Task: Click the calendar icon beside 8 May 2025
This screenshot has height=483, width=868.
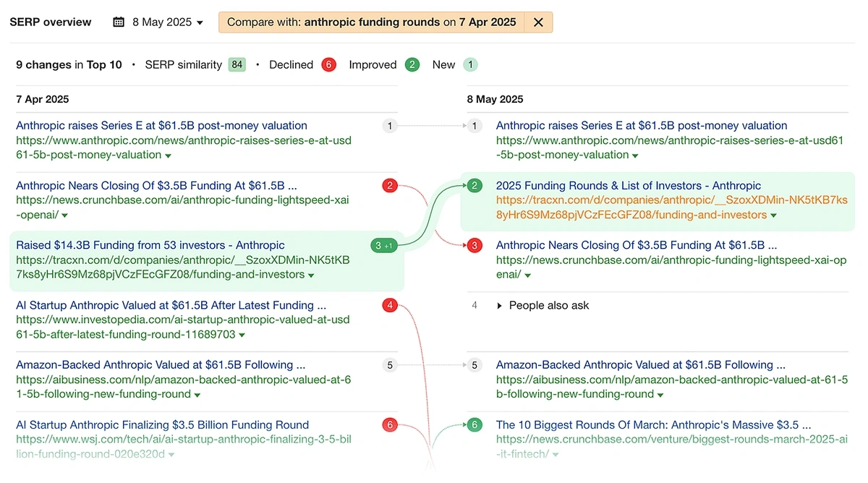Action: click(119, 22)
